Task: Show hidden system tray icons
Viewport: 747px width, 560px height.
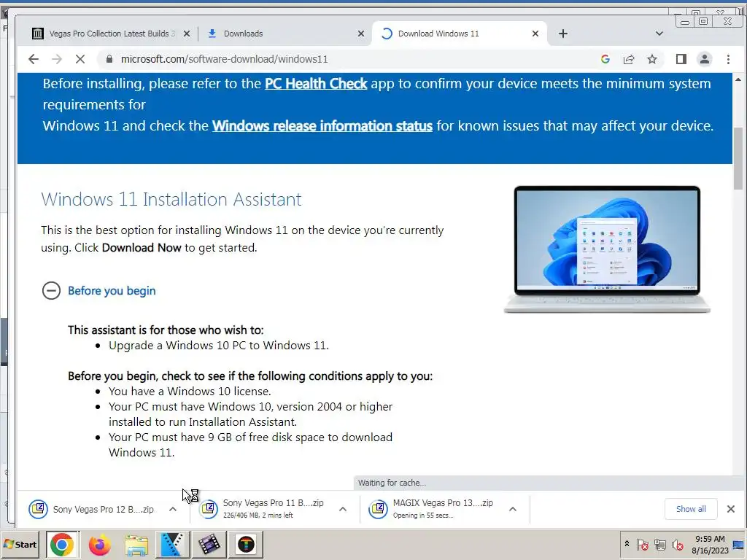Action: [x=627, y=544]
